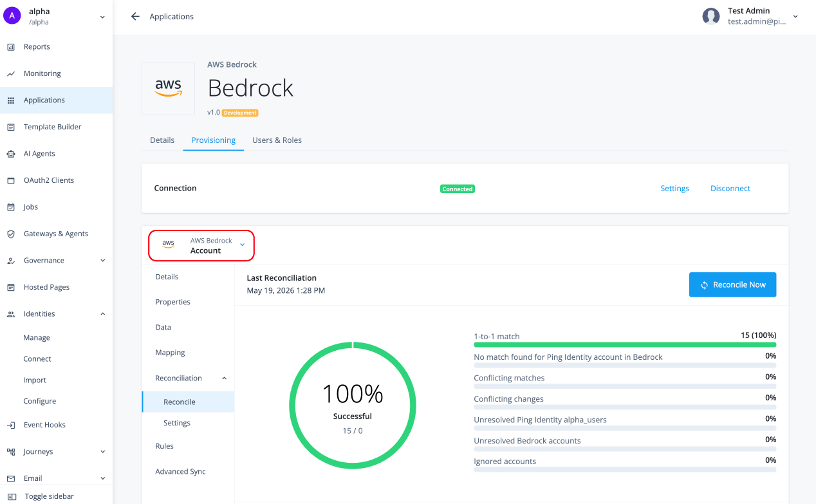Click Unresolved Bedrock accounts text
Screen dimensions: 816x504
click(x=527, y=441)
